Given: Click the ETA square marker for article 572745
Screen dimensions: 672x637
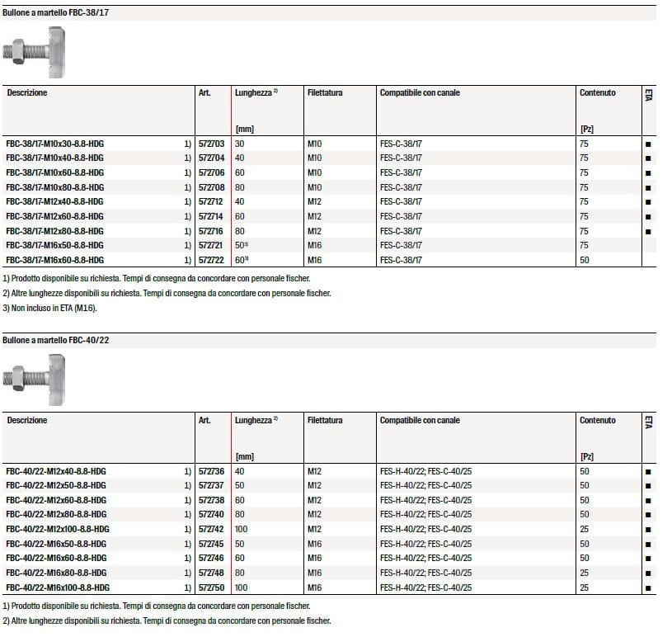Looking at the screenshot, I should click(x=648, y=544).
